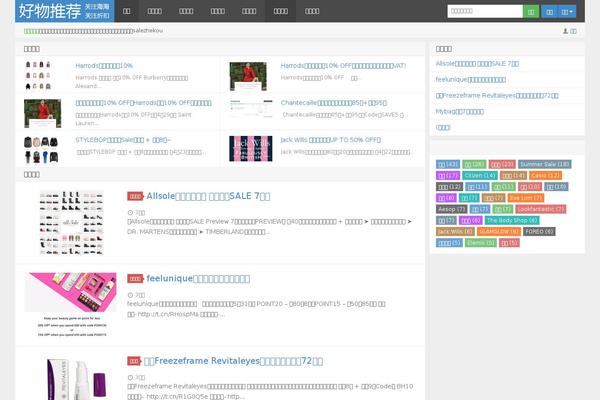Open the feelunique post title in the main list
Image resolution: width=600 pixels, height=400 pixels.
pyautogui.click(x=198, y=279)
